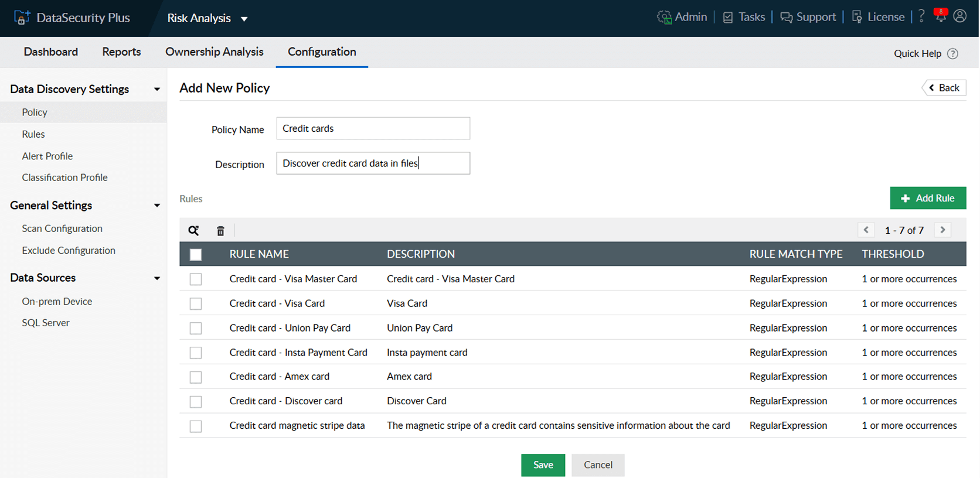Sort by the RULE NAME column header
Viewport: 980px width, 478px height.
[259, 254]
